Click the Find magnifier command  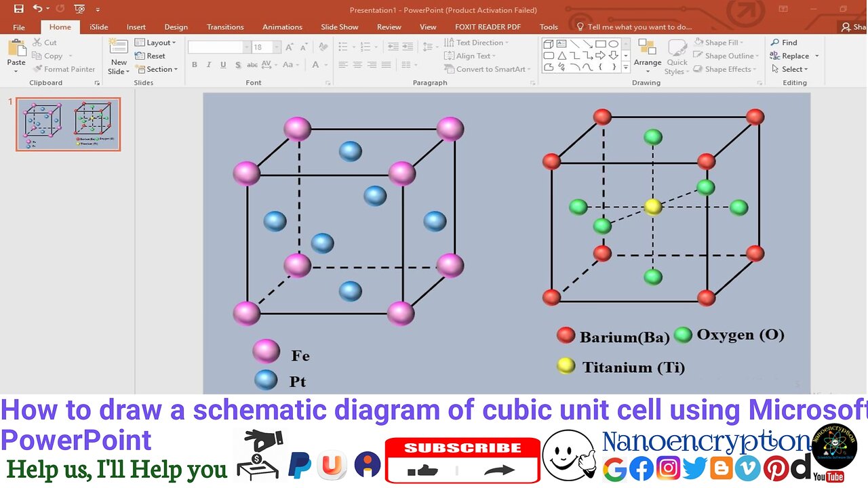pyautogui.click(x=784, y=42)
